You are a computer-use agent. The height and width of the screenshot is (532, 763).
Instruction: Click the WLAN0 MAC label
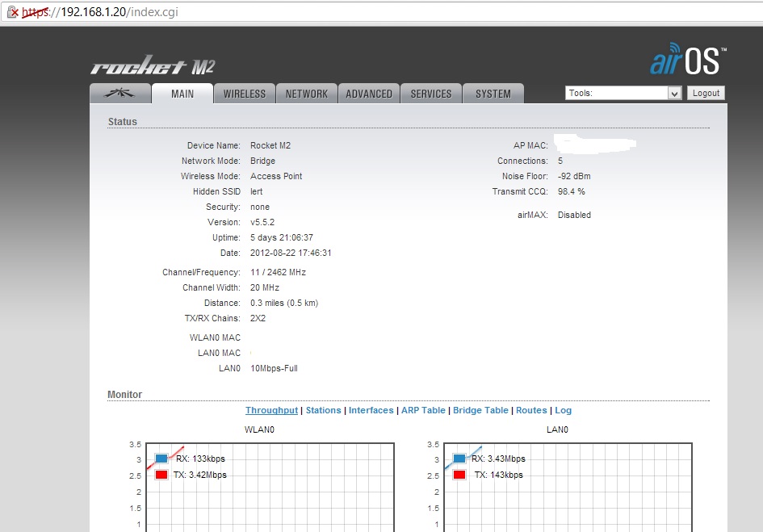point(215,337)
